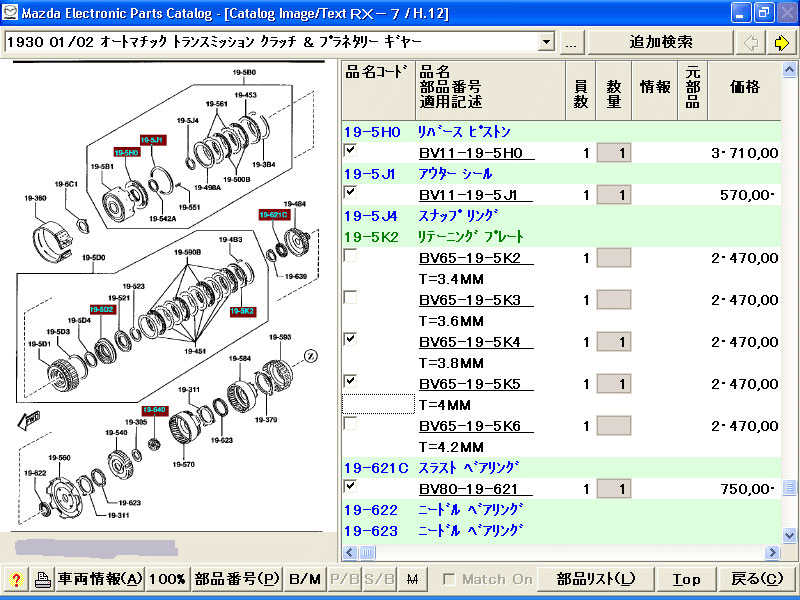Click the 100% zoom button

tap(167, 579)
